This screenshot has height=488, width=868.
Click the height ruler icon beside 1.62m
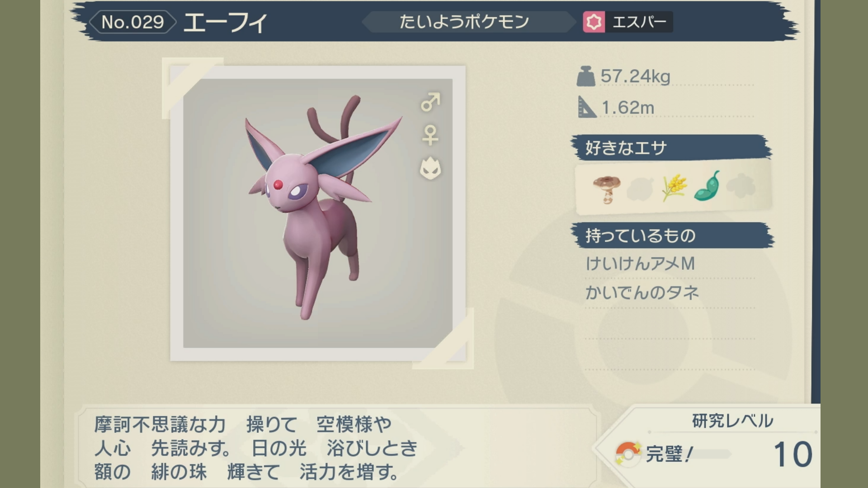587,108
